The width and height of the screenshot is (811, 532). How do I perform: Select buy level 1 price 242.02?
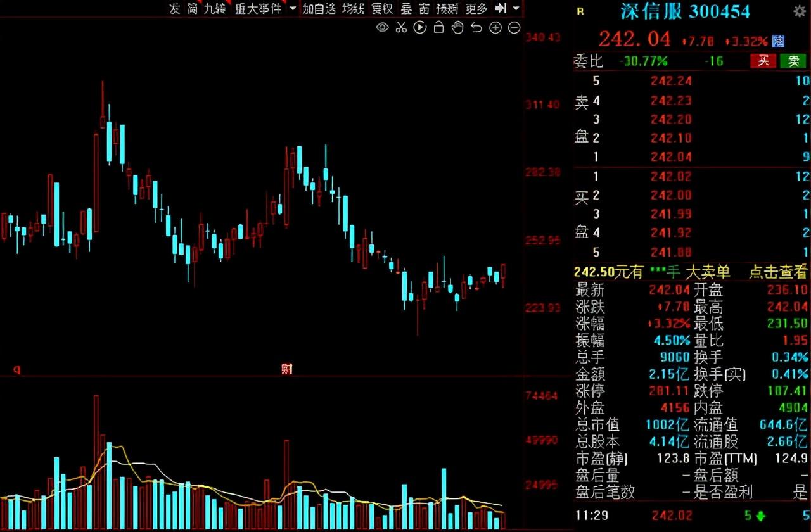point(671,176)
